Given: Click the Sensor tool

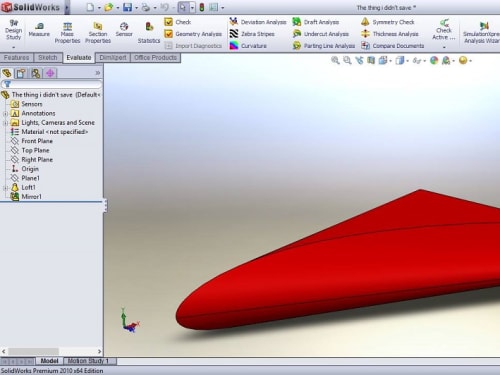Looking at the screenshot, I should coord(124,30).
